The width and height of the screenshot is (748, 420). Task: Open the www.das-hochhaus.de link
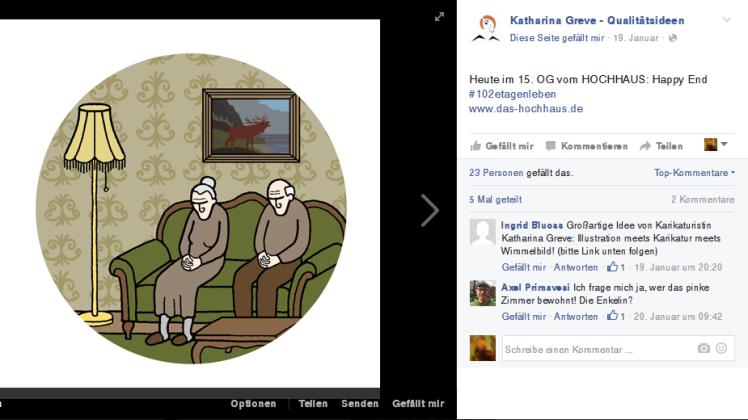(526, 108)
